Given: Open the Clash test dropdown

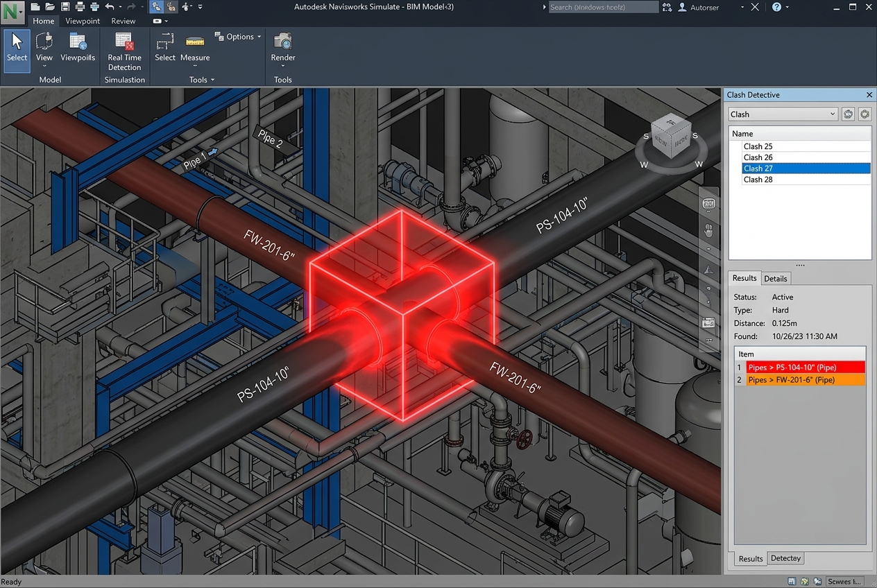Looking at the screenshot, I should pos(783,114).
